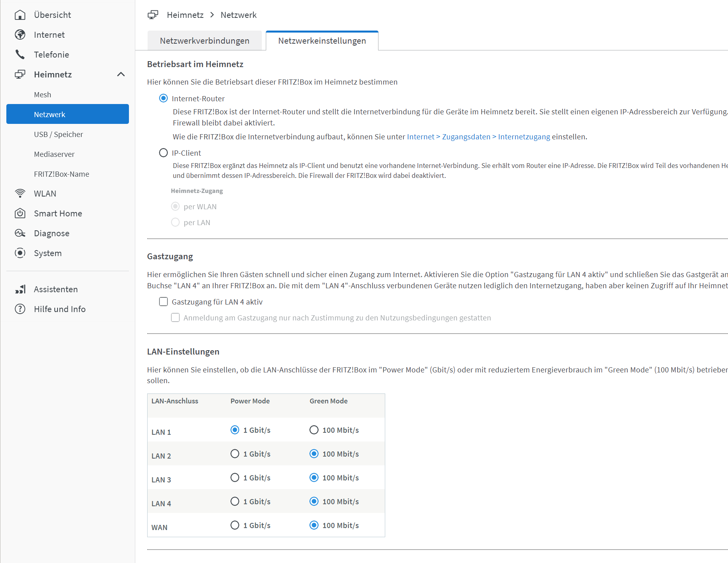
Task: Click the Assistenten icon
Action: [x=20, y=289]
